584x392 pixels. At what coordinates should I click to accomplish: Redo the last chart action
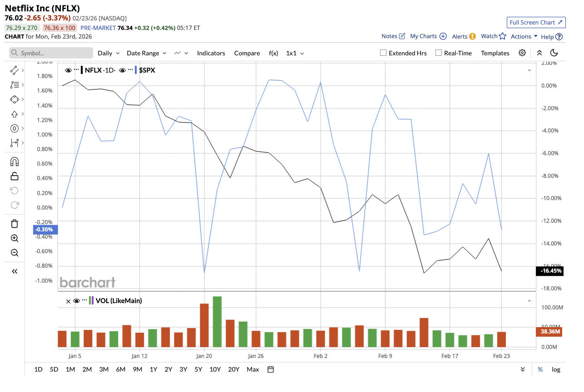pyautogui.click(x=14, y=205)
